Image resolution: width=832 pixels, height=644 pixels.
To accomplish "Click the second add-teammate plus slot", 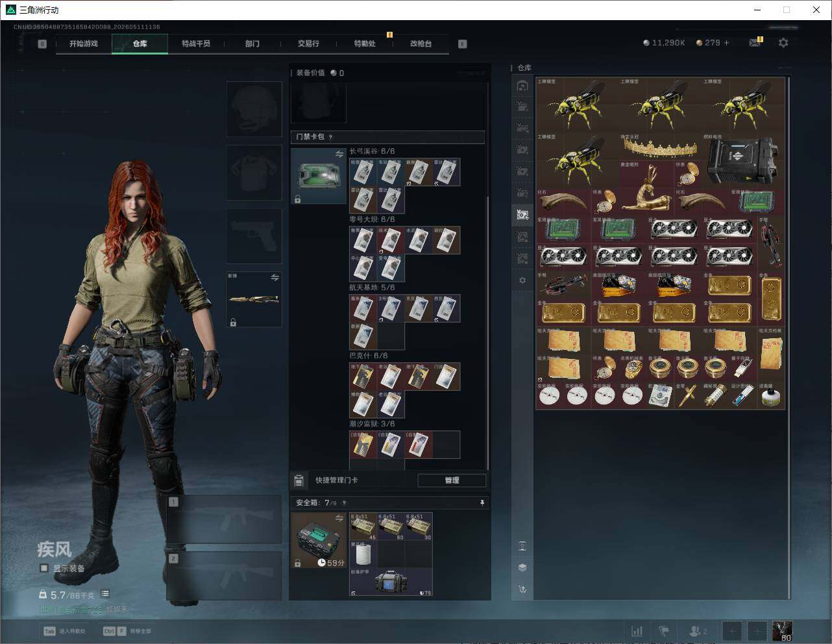I will (x=757, y=631).
